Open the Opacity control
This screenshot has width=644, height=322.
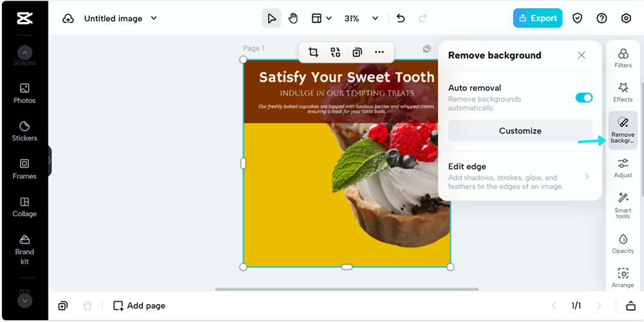pos(623,243)
